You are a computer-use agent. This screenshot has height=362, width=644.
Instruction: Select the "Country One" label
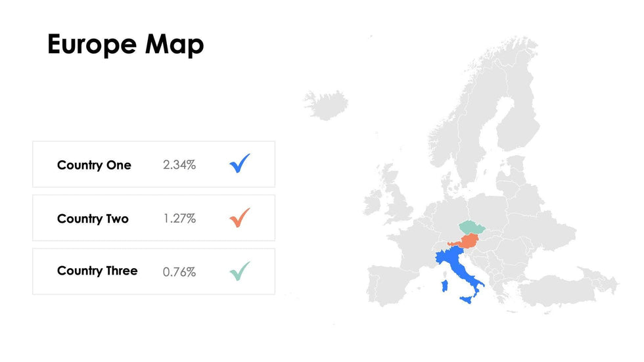[94, 165]
